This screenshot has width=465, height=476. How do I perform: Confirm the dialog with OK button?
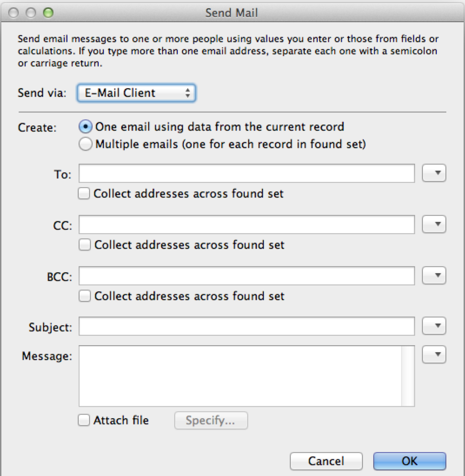click(409, 461)
